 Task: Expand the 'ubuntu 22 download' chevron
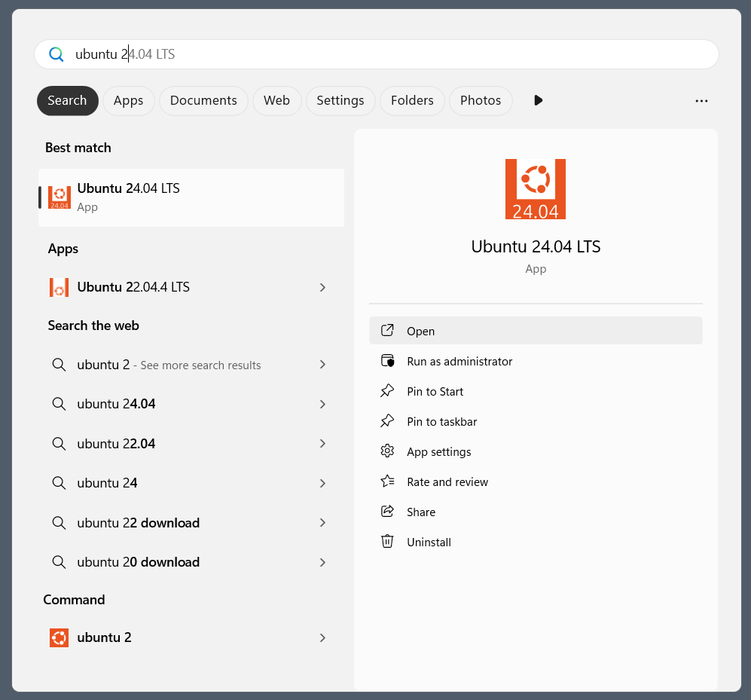pyautogui.click(x=323, y=523)
